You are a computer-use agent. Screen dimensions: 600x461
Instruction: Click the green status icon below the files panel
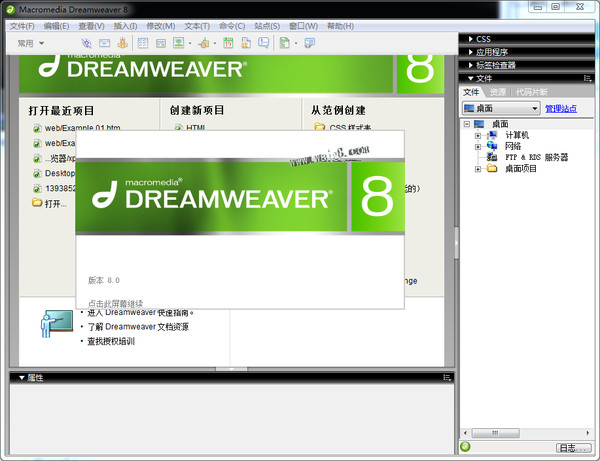(x=465, y=446)
